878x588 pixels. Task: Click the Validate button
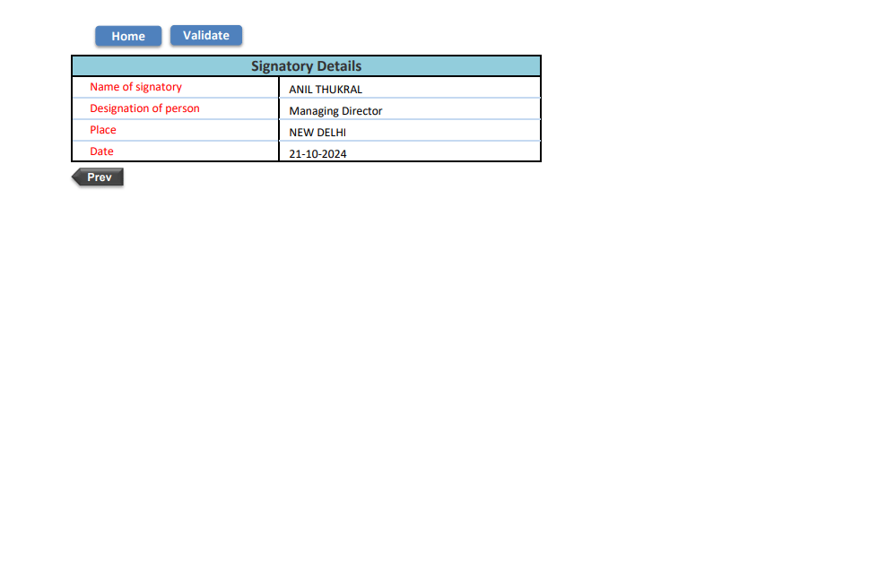206,35
